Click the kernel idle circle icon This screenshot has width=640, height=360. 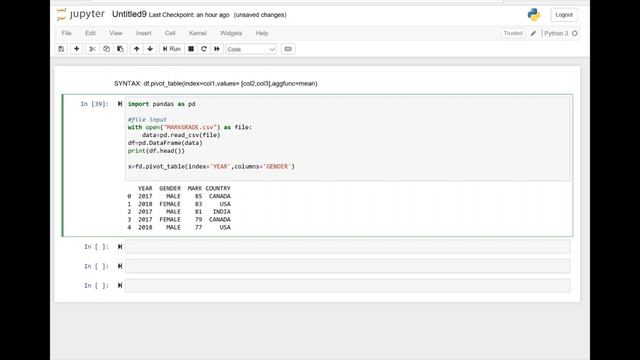click(x=575, y=33)
